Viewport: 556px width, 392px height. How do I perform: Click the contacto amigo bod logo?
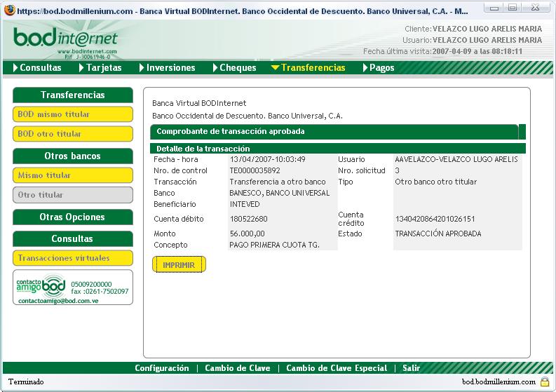point(41,286)
